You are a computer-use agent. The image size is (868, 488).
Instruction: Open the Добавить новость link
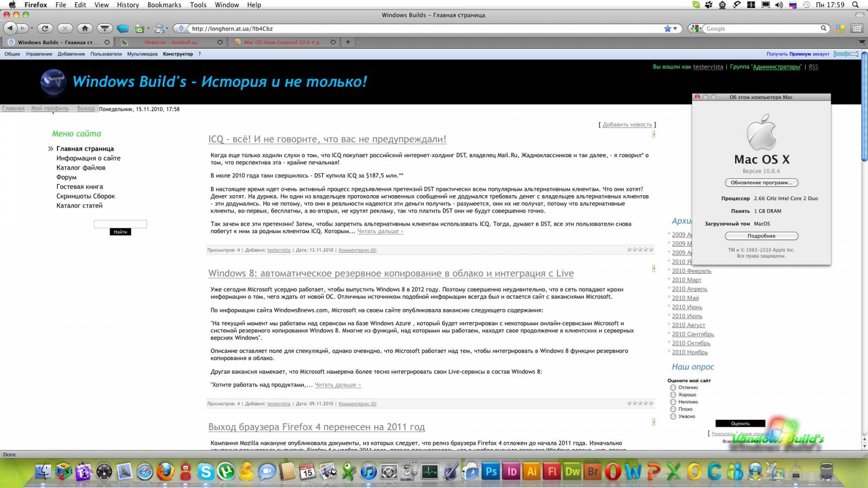tap(627, 125)
